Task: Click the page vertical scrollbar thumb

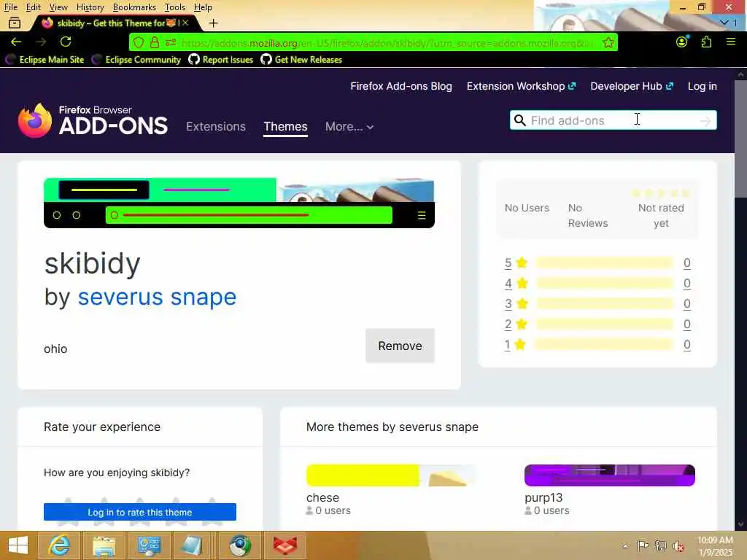Action: pyautogui.click(x=741, y=138)
